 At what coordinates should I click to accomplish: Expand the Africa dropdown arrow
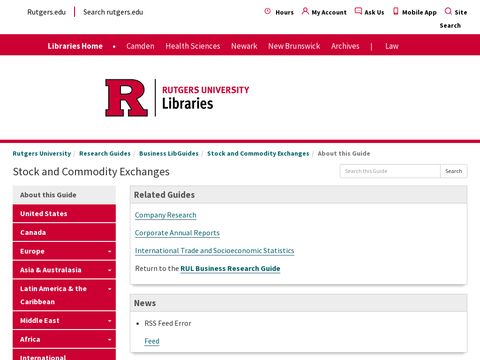tap(109, 339)
